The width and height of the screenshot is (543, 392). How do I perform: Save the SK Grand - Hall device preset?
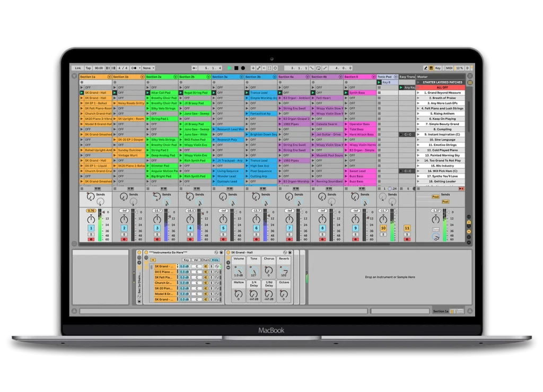289,252
